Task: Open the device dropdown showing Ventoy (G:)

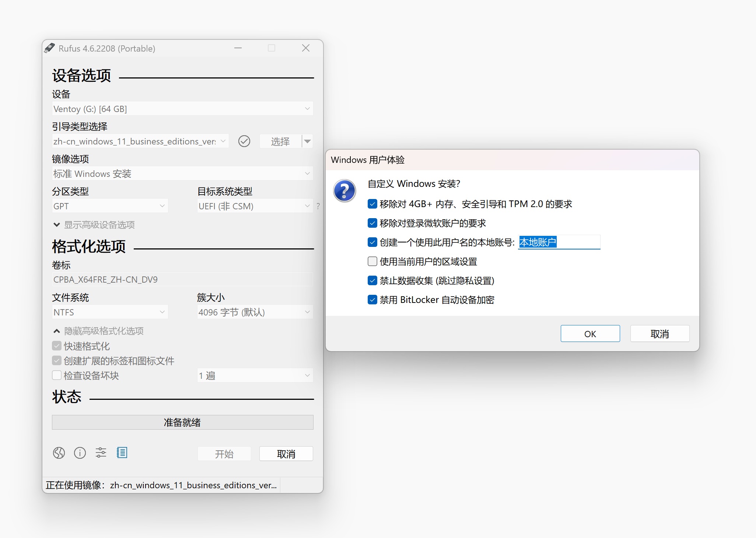Action: 183,109
